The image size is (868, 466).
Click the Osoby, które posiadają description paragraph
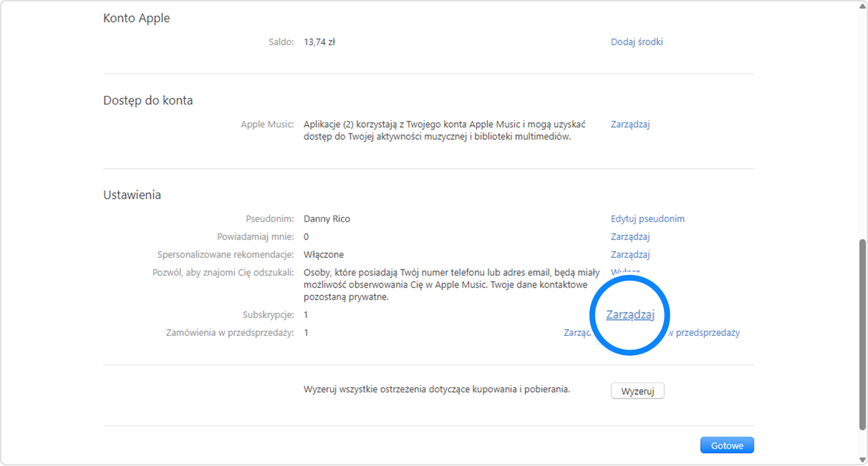pyautogui.click(x=452, y=284)
